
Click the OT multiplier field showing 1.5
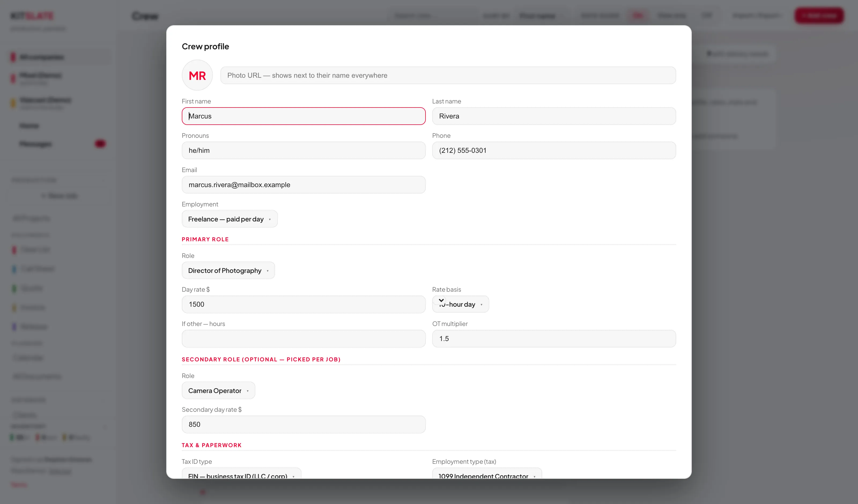(554, 339)
